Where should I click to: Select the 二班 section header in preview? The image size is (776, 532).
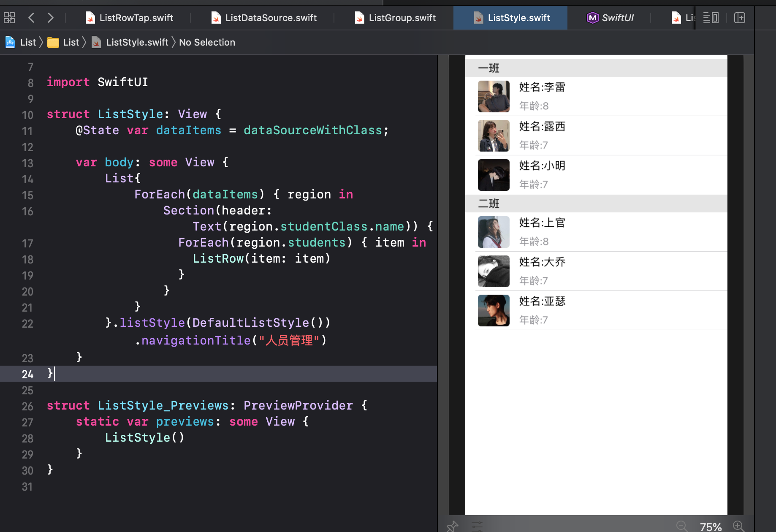tap(596, 204)
